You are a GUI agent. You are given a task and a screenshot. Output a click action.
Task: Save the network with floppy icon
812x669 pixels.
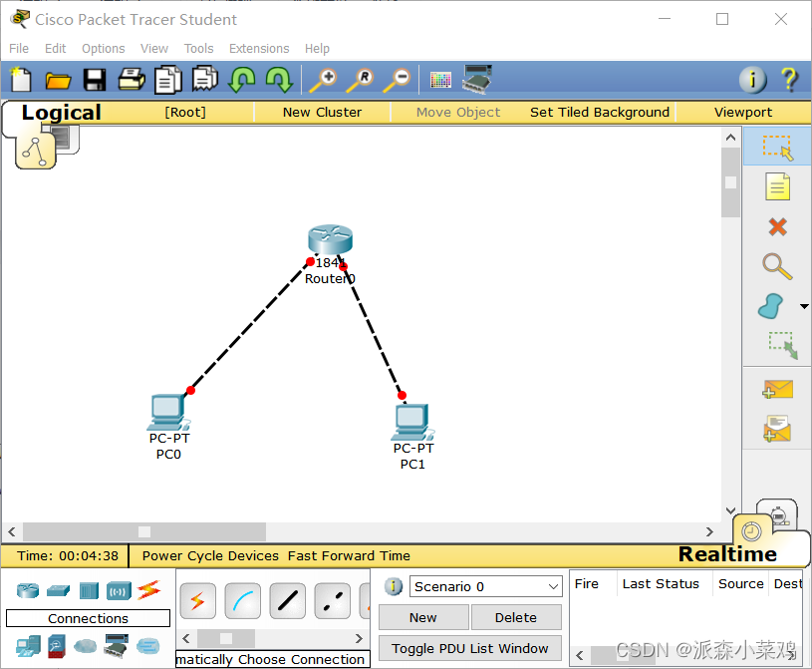(x=95, y=80)
